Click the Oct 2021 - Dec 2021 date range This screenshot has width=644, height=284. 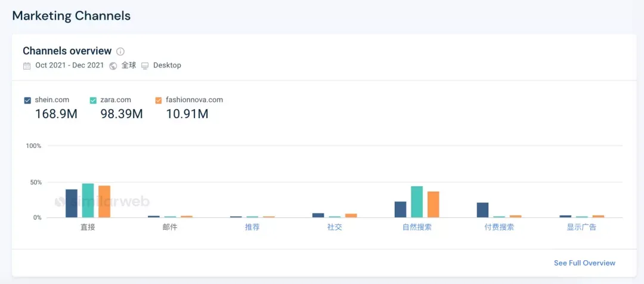[69, 66]
